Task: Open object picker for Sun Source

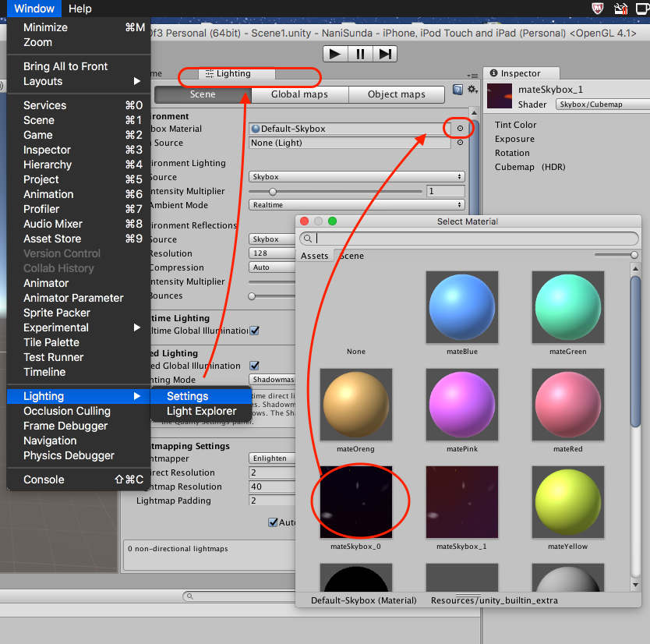Action: 460,142
